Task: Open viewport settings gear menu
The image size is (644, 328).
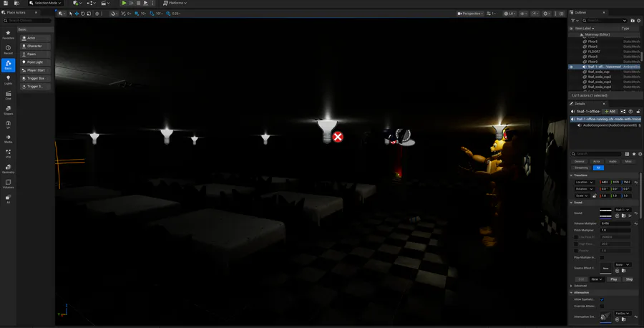Action: (546, 14)
